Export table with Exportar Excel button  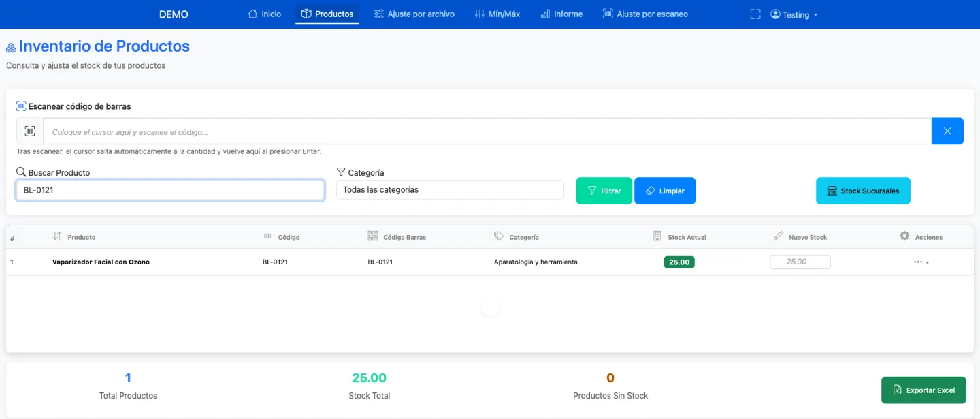pyautogui.click(x=924, y=390)
